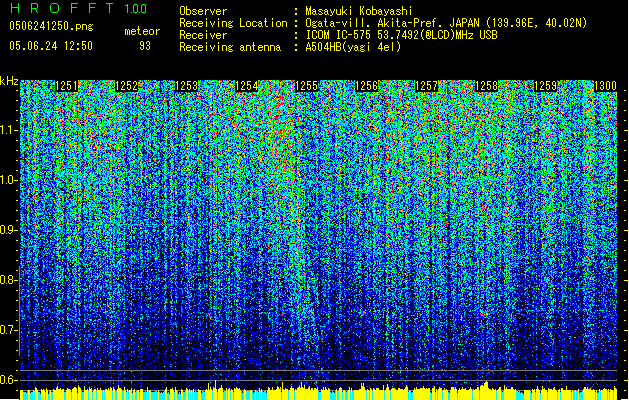Select the 1.1 kHz frequency label
The width and height of the screenshot is (629, 400).
click(9, 129)
